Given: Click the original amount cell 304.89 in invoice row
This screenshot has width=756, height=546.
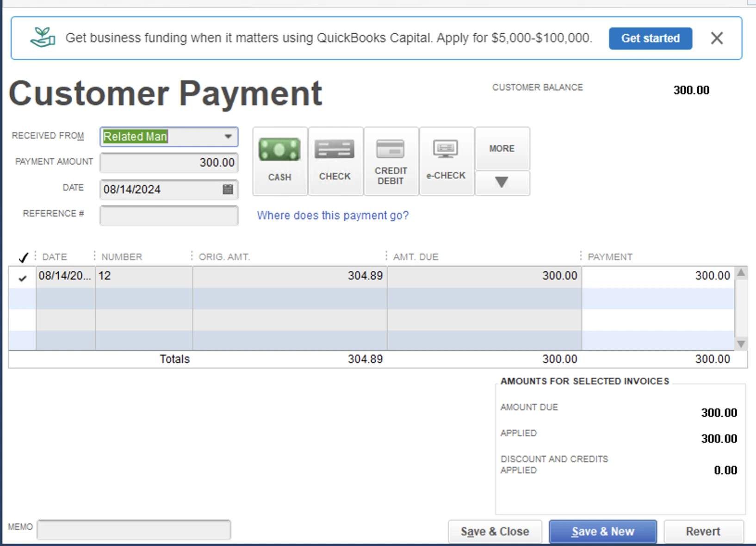Looking at the screenshot, I should point(290,276).
